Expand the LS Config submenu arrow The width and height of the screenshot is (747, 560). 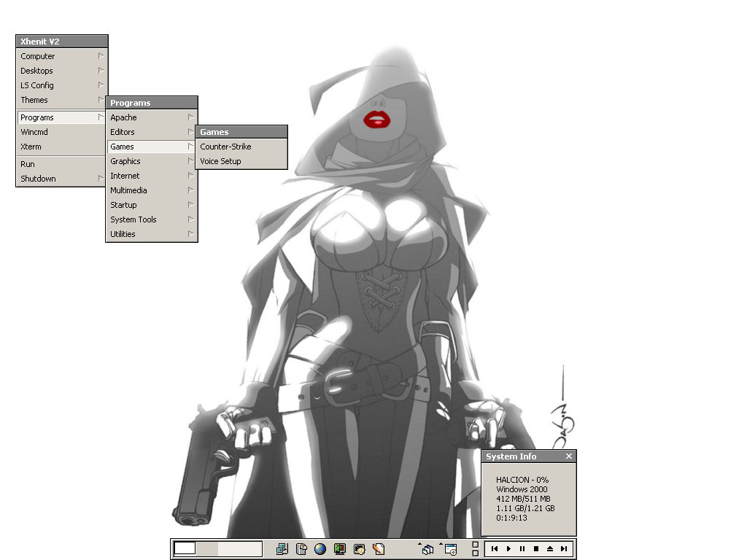[101, 85]
